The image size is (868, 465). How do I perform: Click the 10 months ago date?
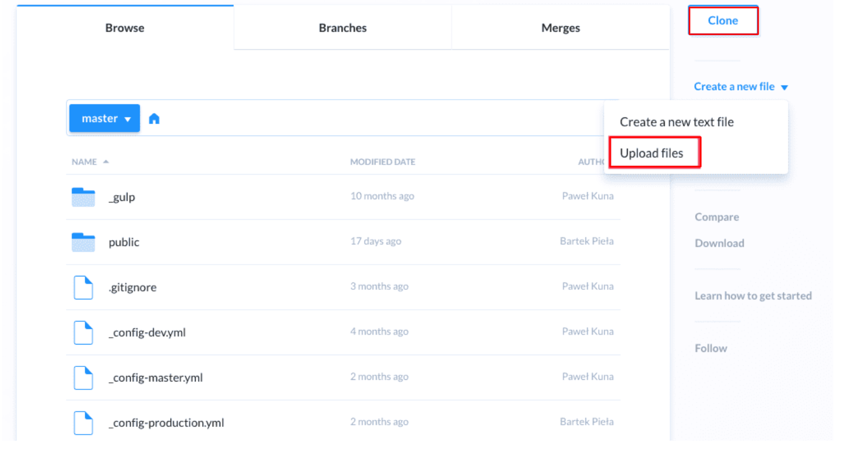tap(382, 196)
